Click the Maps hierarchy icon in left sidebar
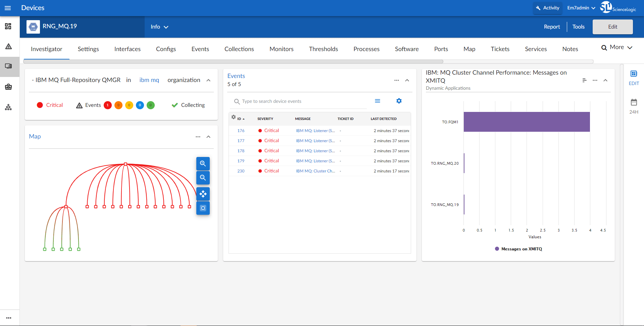 coord(8,107)
